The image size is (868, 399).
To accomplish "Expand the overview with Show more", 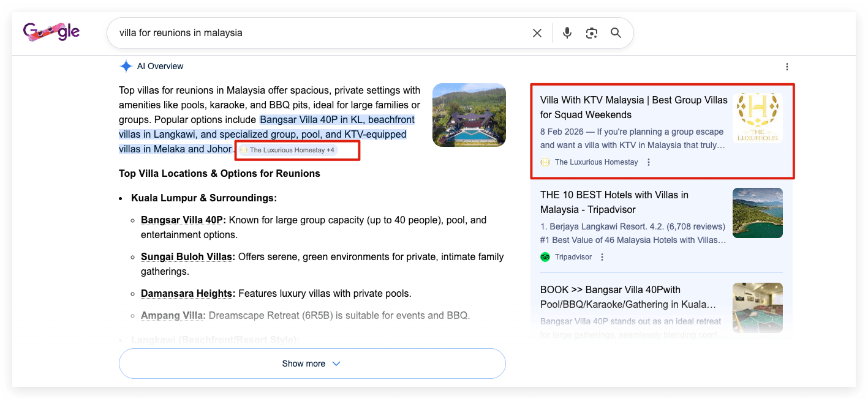I will pyautogui.click(x=312, y=364).
